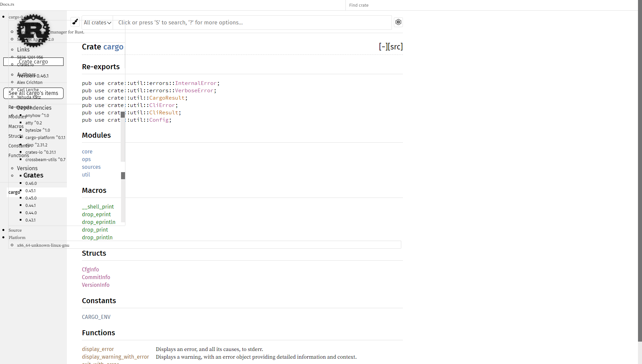The height and width of the screenshot is (364, 642).
Task: Open the [src] source link
Action: pos(396,46)
